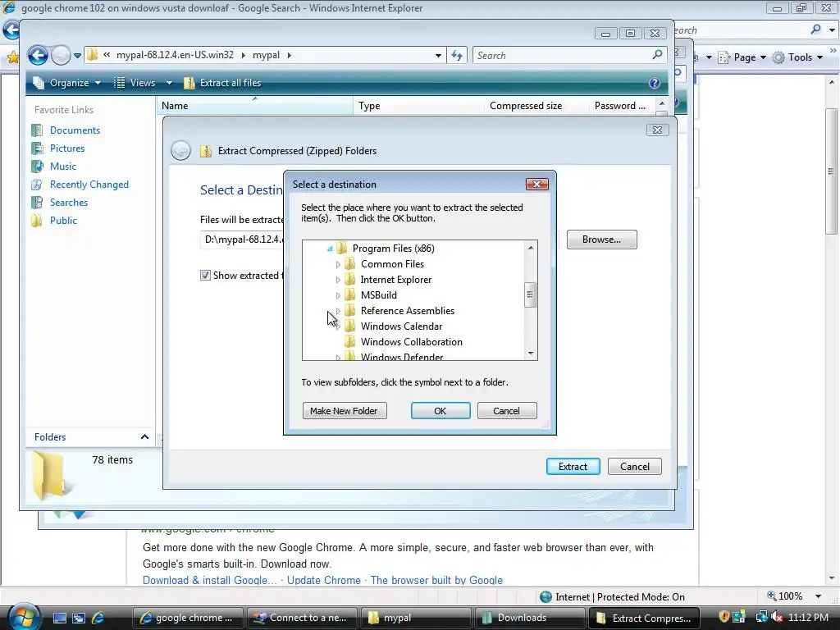Select the Program Files (x86) folder

pos(393,249)
